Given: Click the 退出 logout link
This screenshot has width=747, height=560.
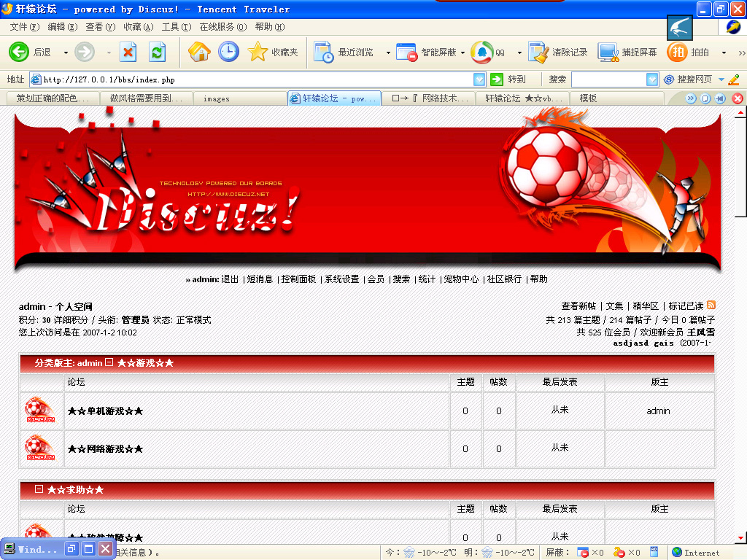Looking at the screenshot, I should click(x=230, y=279).
